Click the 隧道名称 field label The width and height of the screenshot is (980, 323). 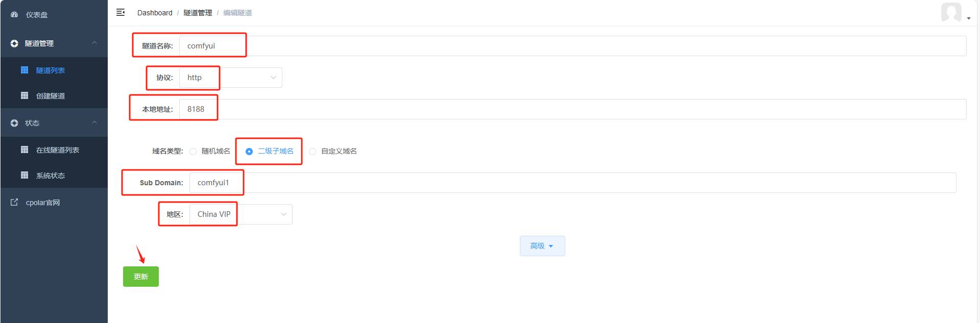tap(157, 46)
